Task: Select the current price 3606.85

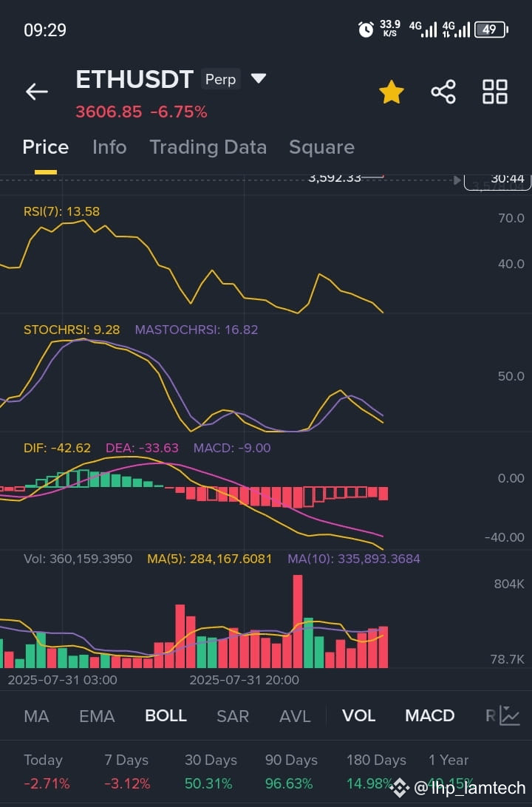Action: [x=109, y=112]
